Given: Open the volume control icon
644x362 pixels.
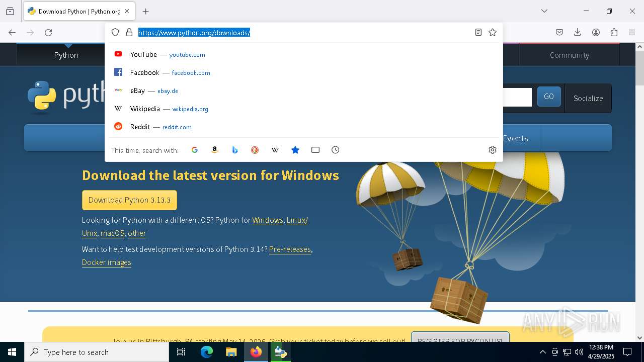Looking at the screenshot, I should [x=579, y=352].
